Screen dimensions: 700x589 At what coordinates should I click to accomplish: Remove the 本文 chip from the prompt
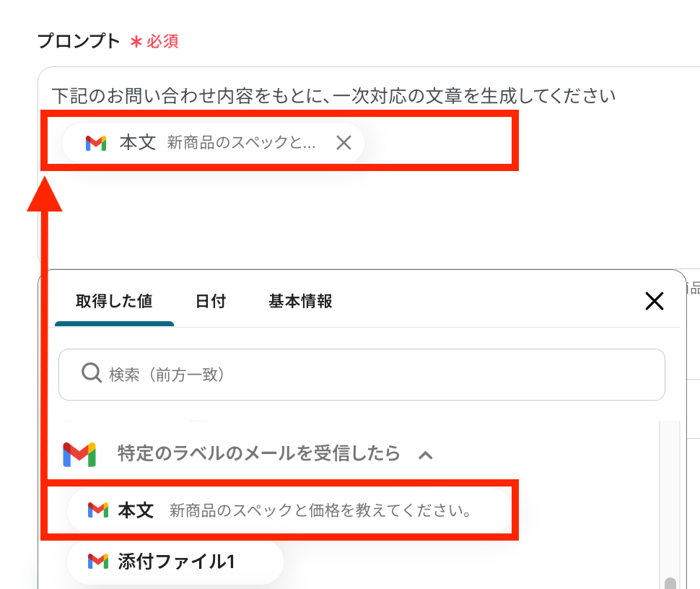[x=344, y=143]
